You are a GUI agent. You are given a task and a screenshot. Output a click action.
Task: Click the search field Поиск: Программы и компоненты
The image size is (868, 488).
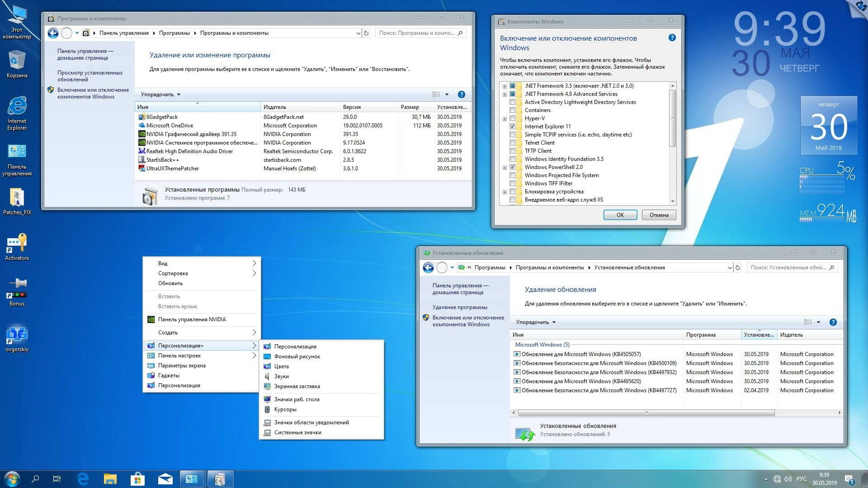418,33
